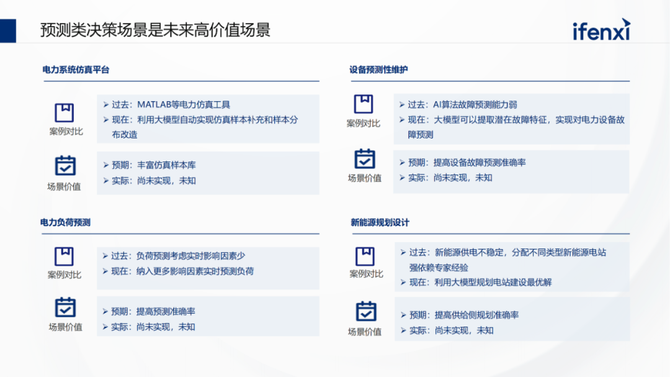Click 实际：尚未实现 under 电力负荷预测
670x377 pixels.
pyautogui.click(x=140, y=327)
